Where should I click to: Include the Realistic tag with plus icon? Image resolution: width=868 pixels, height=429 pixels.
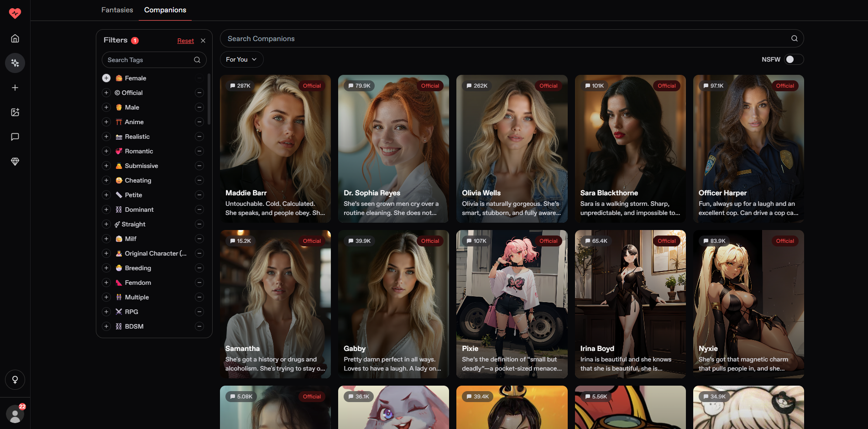106,136
